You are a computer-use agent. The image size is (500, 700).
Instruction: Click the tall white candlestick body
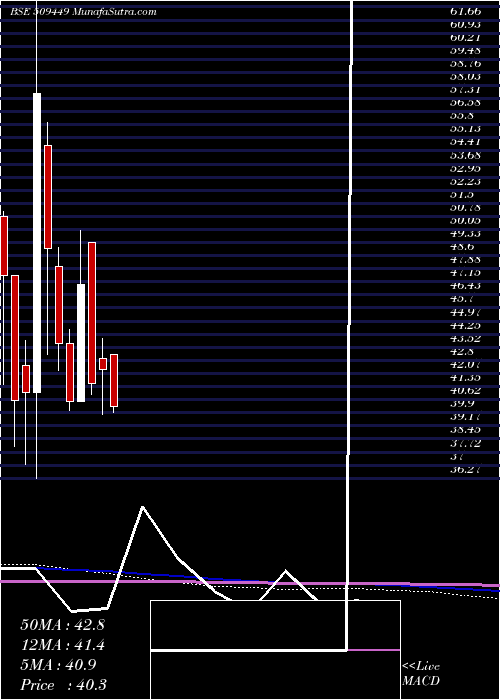tap(37, 243)
